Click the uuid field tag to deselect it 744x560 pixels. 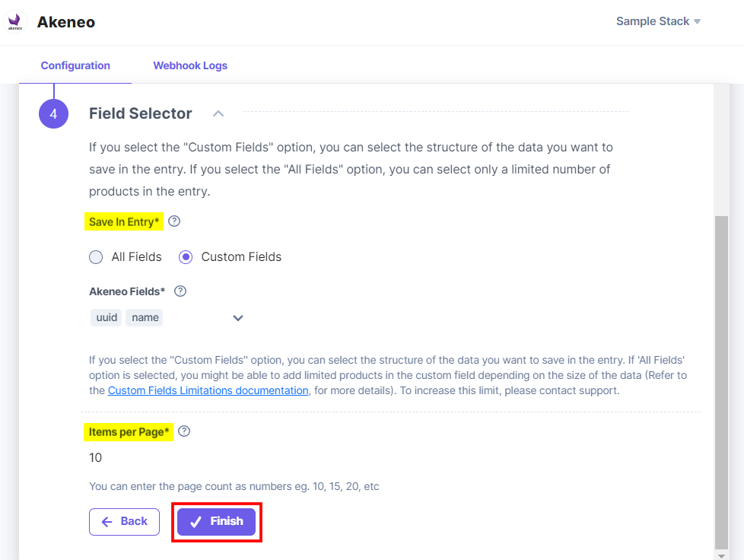click(106, 317)
